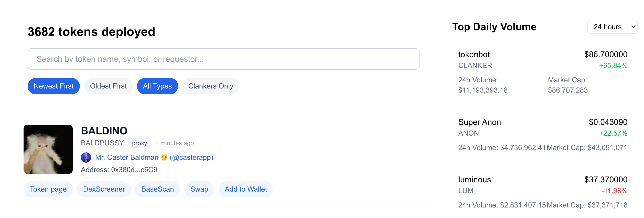The height and width of the screenshot is (218, 644).
Task: Open the 24 hours timeframe dropdown
Action: pos(612,27)
